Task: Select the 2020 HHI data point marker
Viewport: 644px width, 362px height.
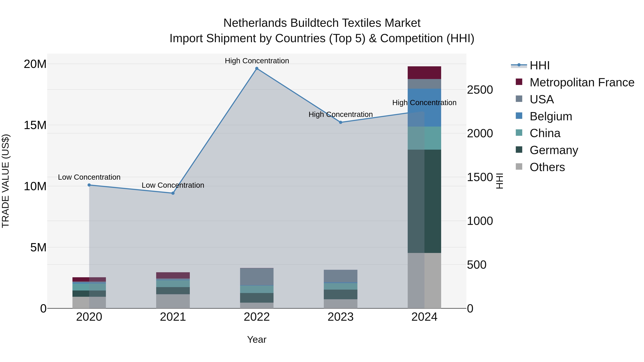Action: pos(89,185)
